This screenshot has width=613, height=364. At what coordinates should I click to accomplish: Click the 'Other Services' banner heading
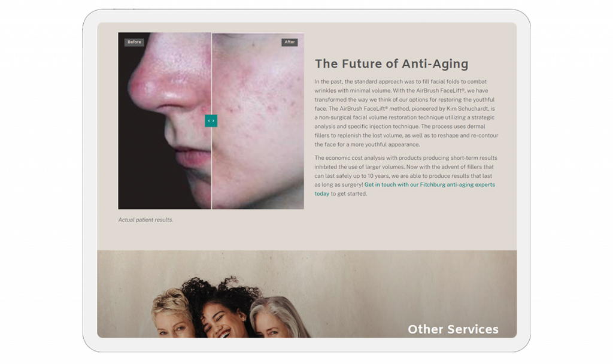(453, 329)
